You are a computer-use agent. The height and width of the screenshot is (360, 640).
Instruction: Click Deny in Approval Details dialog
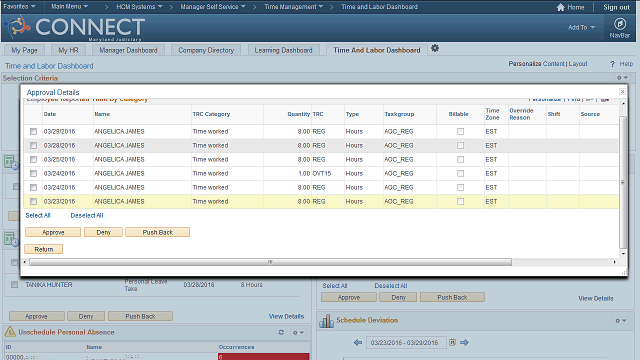[103, 232]
